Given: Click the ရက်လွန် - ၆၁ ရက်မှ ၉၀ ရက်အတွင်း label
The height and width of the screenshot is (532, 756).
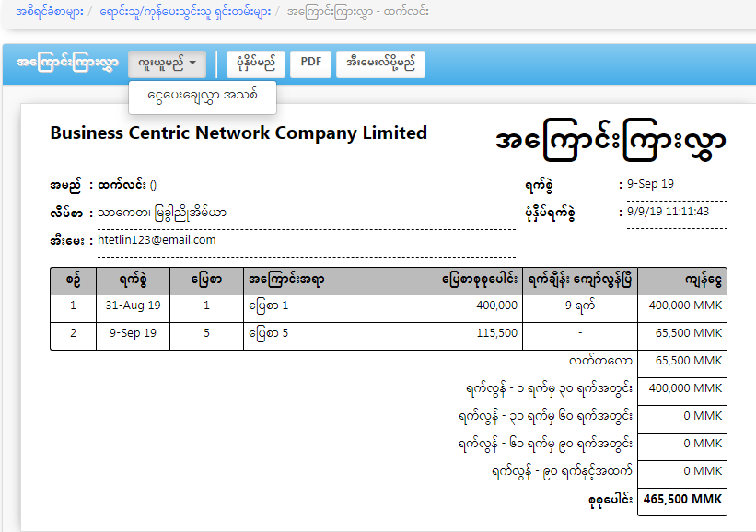Looking at the screenshot, I should coord(545,444).
